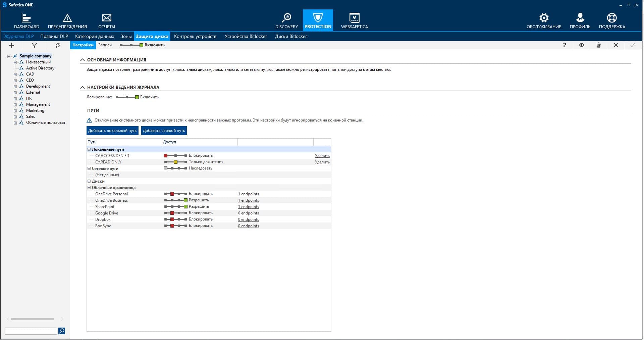This screenshot has height=340, width=644.
Task: Click Добавить локальный путь button
Action: click(x=112, y=131)
